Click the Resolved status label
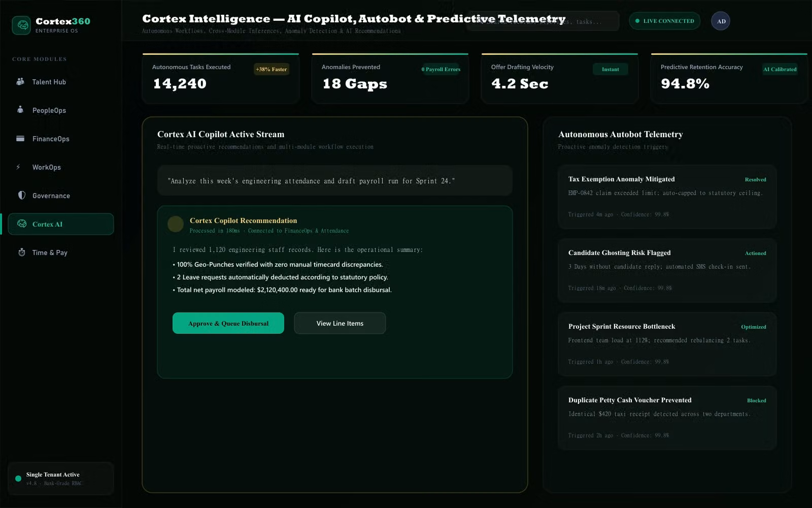 pyautogui.click(x=755, y=179)
